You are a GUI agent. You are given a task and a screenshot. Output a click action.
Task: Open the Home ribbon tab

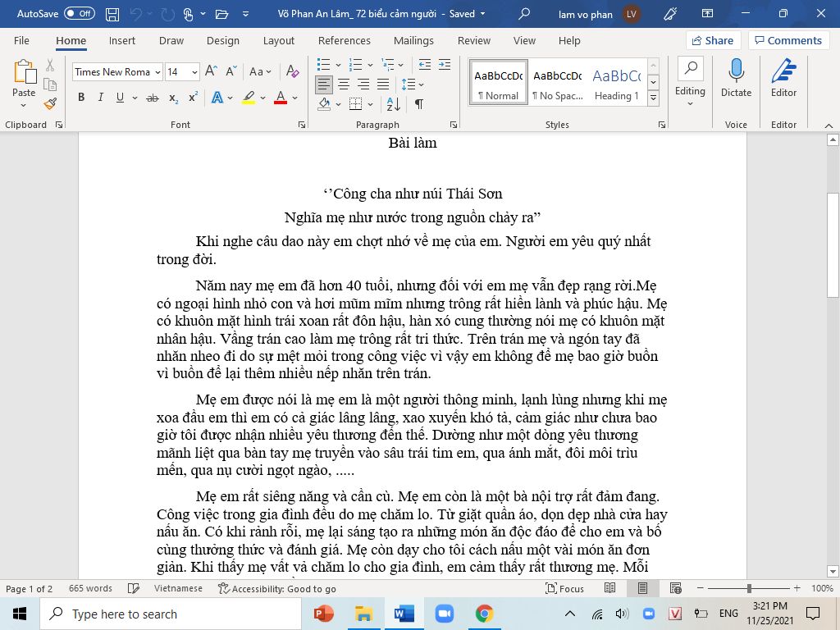[71, 41]
